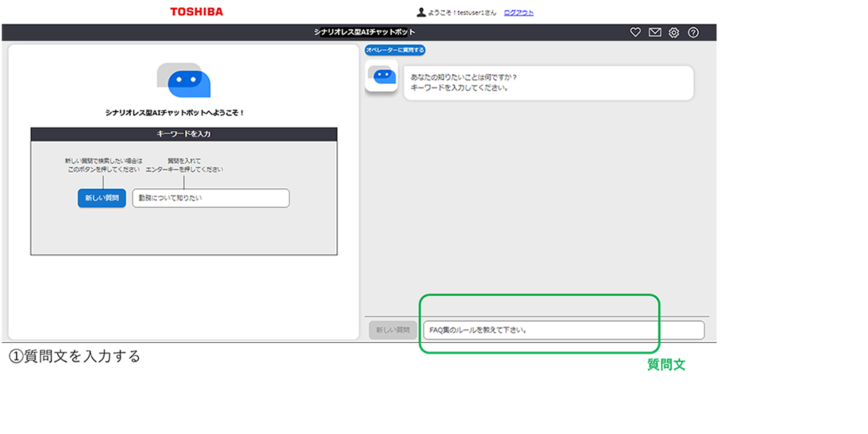Click the ログアウト logout link
The height and width of the screenshot is (434, 868).
519,12
